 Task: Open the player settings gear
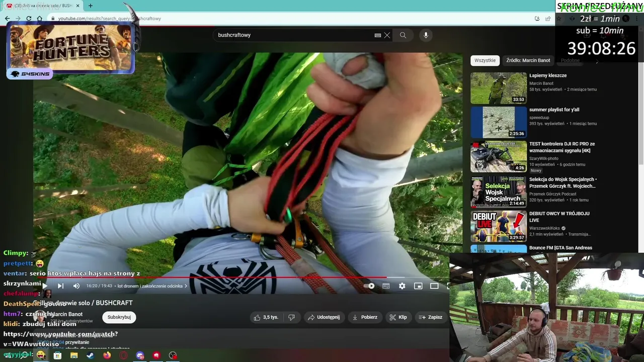click(402, 286)
